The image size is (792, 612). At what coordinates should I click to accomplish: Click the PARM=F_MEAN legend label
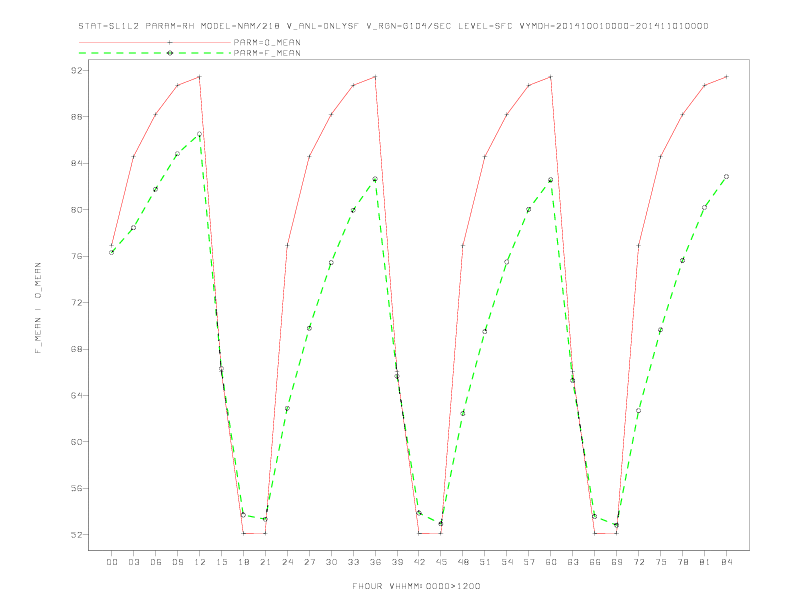(x=267, y=53)
